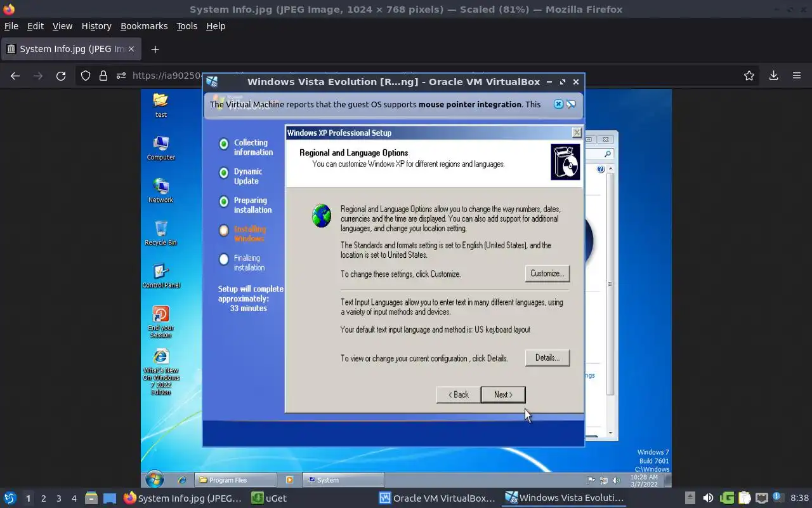Open the Firefox hamburger application menu
This screenshot has width=812, height=508.
coord(797,76)
